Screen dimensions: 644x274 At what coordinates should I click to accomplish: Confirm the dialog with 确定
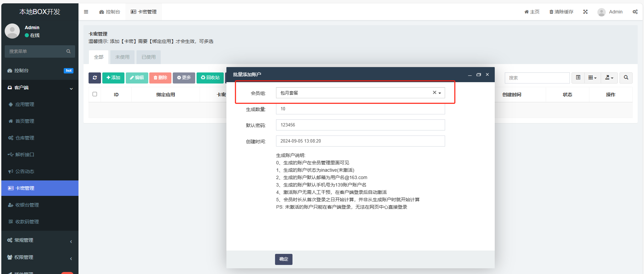point(284,259)
